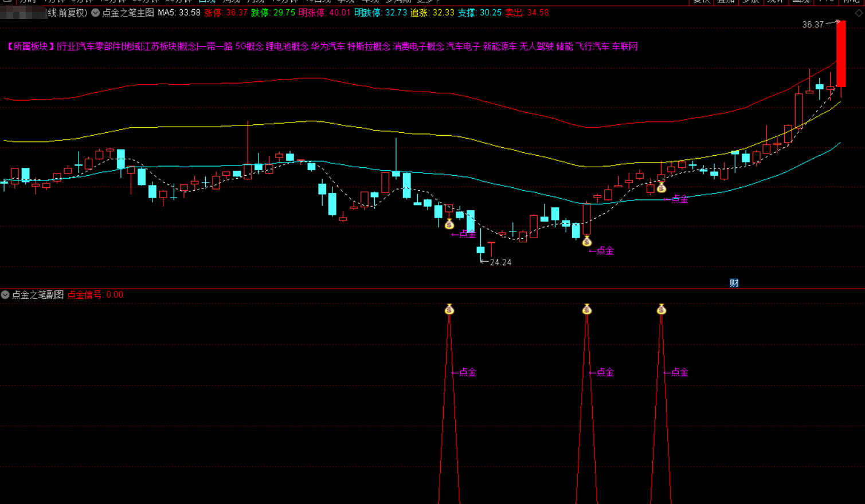Select the 卖出: 34.58 value
Viewport: 865px width, 504px height.
click(527, 13)
